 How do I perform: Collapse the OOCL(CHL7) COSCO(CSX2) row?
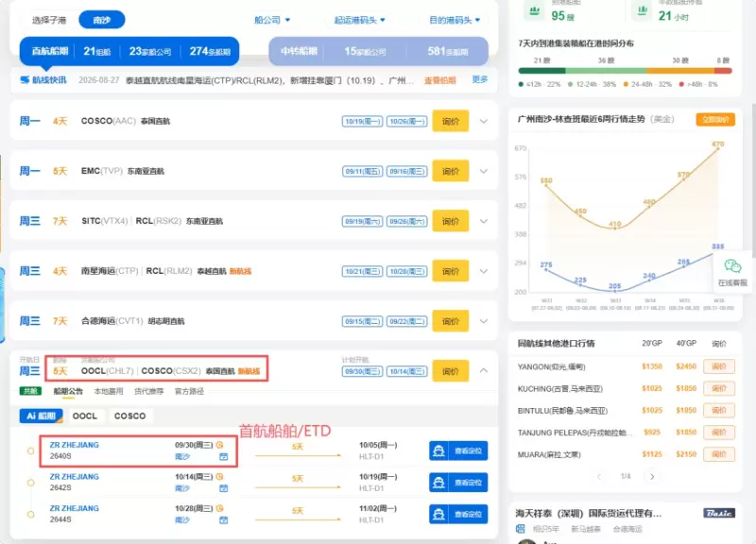point(484,370)
